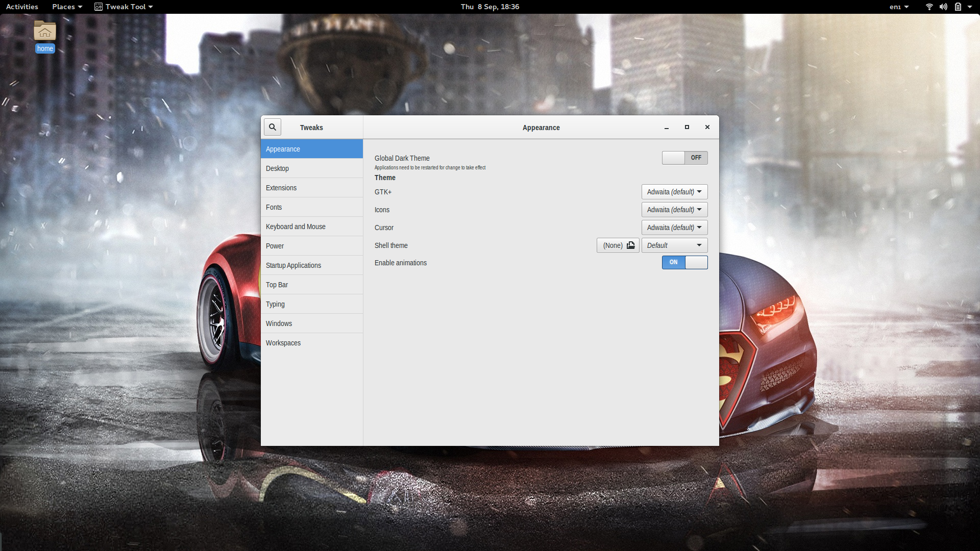The image size is (980, 551).
Task: Click the battery icon in top bar
Action: pyautogui.click(x=958, y=7)
